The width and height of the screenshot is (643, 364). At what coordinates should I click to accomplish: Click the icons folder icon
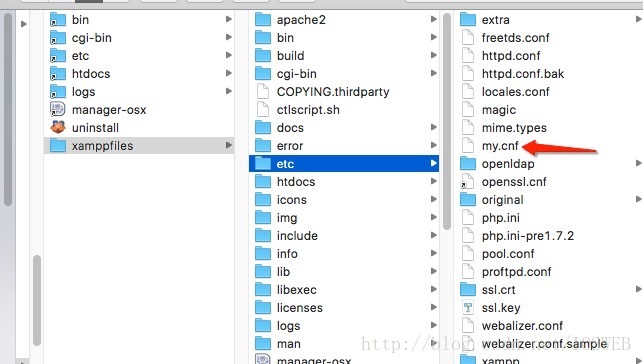(x=263, y=200)
